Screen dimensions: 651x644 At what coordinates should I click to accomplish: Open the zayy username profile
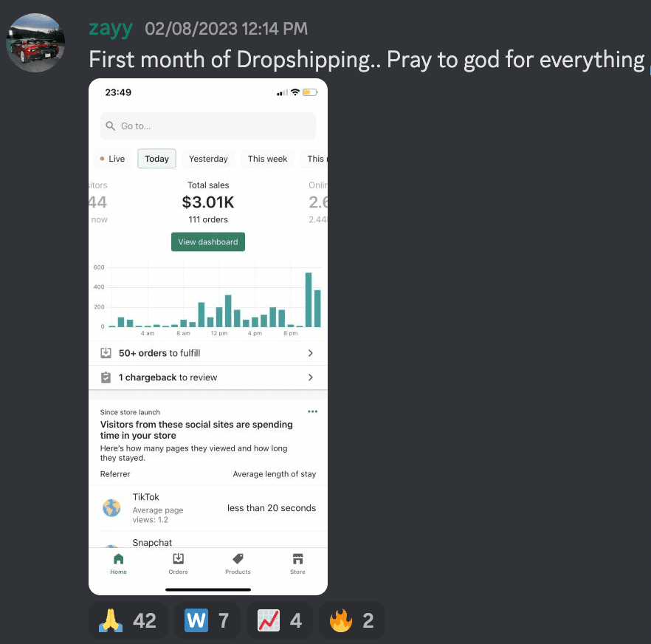click(111, 28)
